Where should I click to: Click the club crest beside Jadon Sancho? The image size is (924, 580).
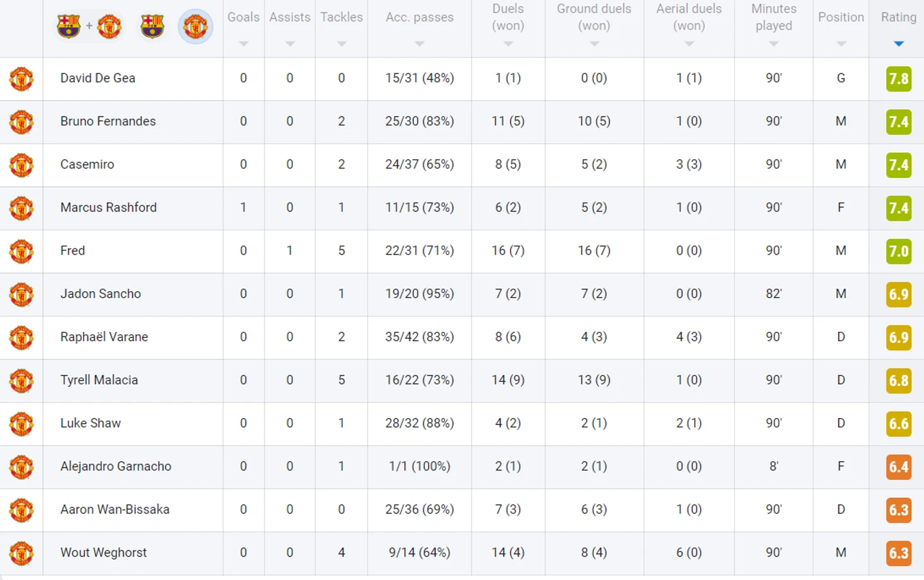tap(22, 294)
